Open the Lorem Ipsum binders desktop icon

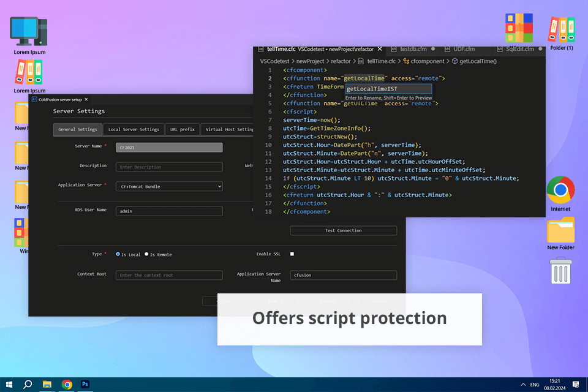coord(29,72)
